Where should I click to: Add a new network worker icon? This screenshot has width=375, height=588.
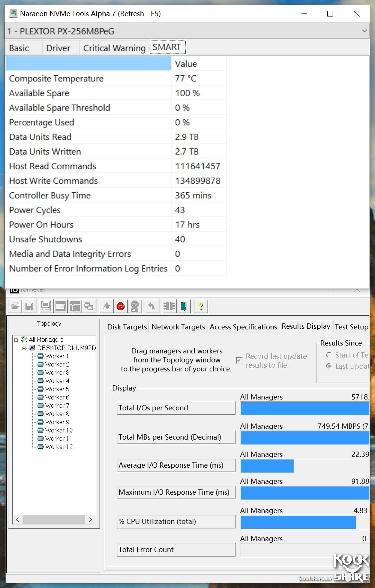75,307
